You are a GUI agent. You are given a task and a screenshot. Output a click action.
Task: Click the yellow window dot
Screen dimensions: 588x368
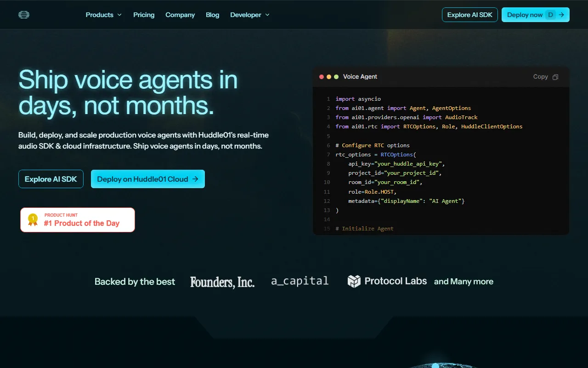point(329,77)
